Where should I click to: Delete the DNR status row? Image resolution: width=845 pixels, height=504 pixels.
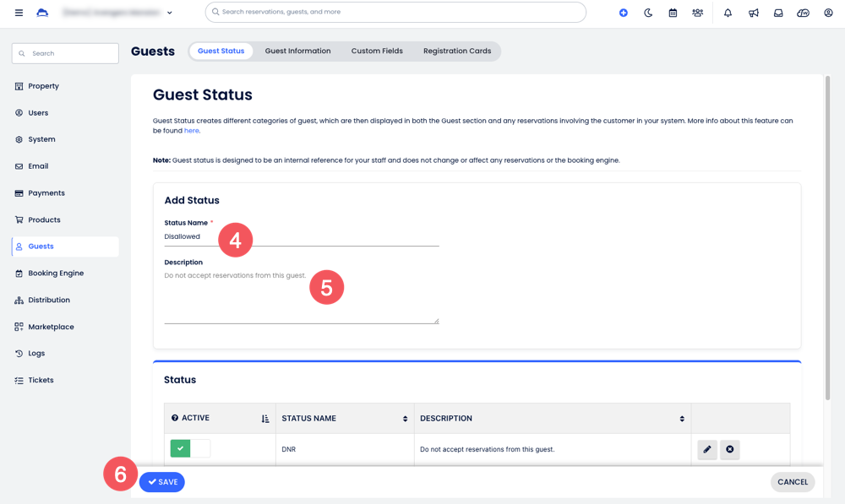pos(730,449)
